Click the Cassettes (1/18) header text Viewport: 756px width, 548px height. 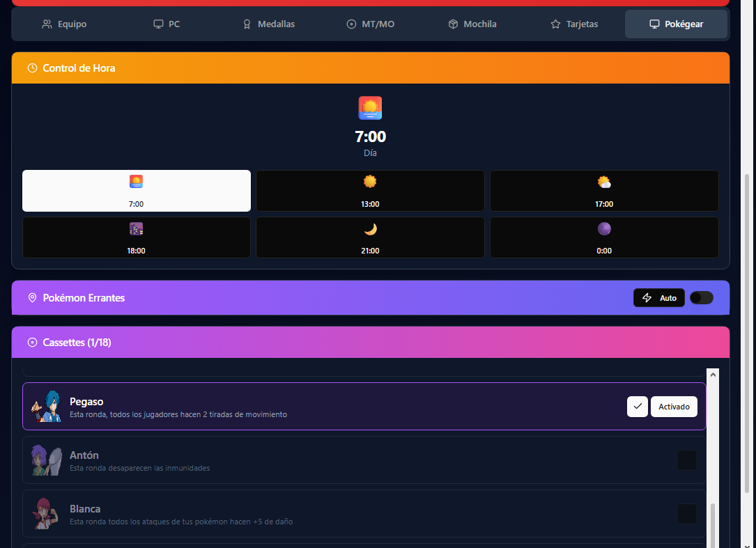pos(77,343)
